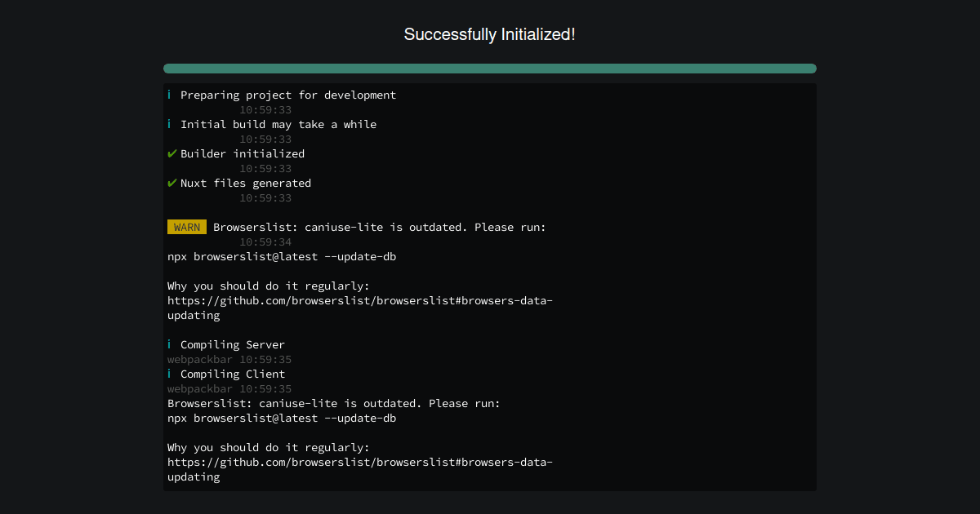
Task: Select the 'npx browserslist@latest --update-db' command text
Action: (281, 256)
